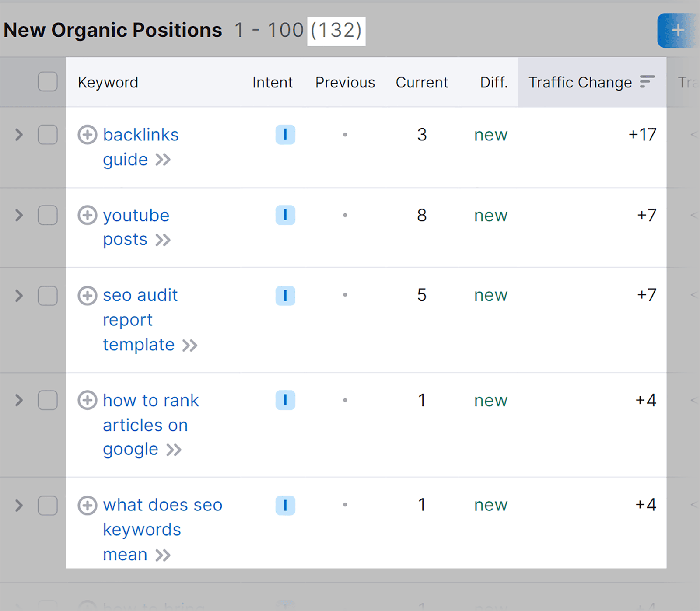Click plus icon beside what does seo keywords
The image size is (700, 611).
(x=87, y=505)
